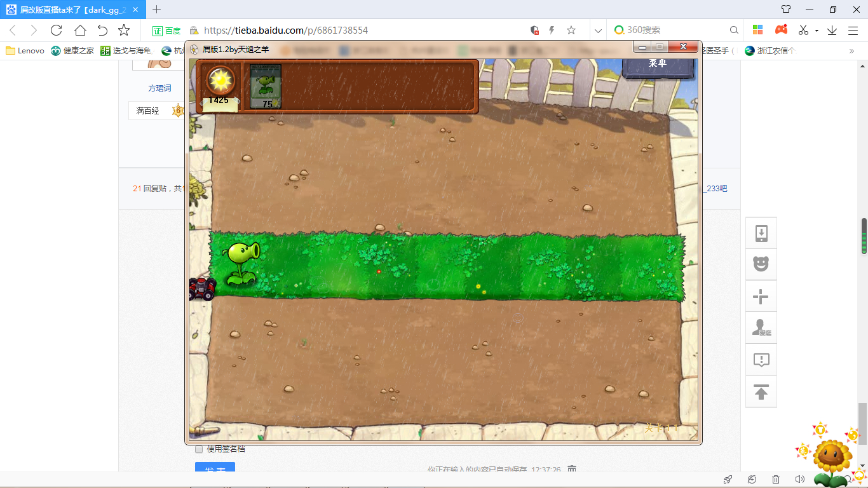Open the red game controller extension icon
Viewport: 868px width, 488px height.
coord(781,30)
